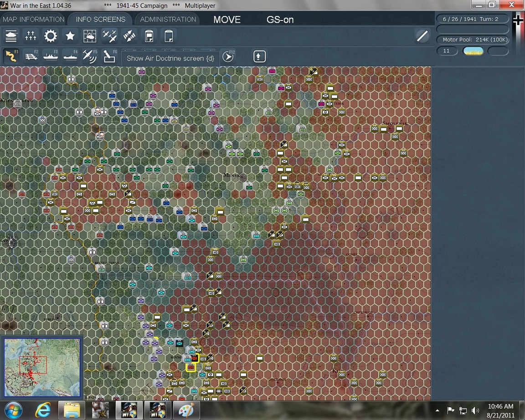Click the MOVE mode label
525x420 pixels.
tap(227, 20)
